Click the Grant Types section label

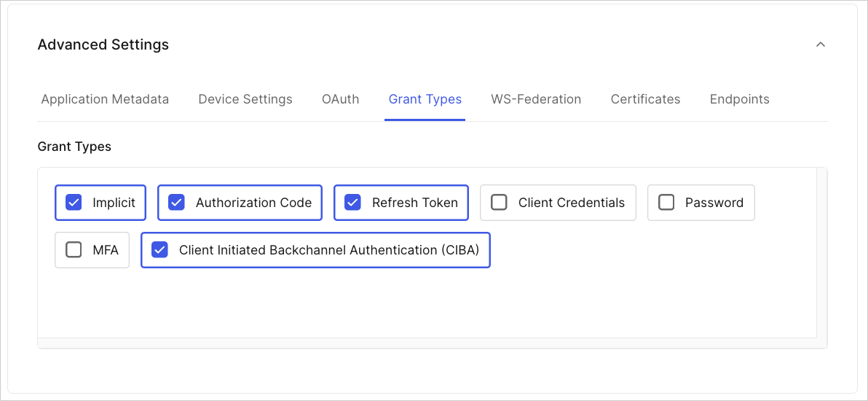click(74, 147)
